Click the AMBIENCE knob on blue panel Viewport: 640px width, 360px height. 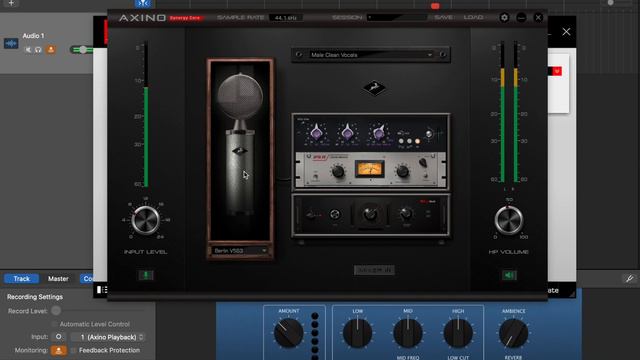tap(513, 333)
